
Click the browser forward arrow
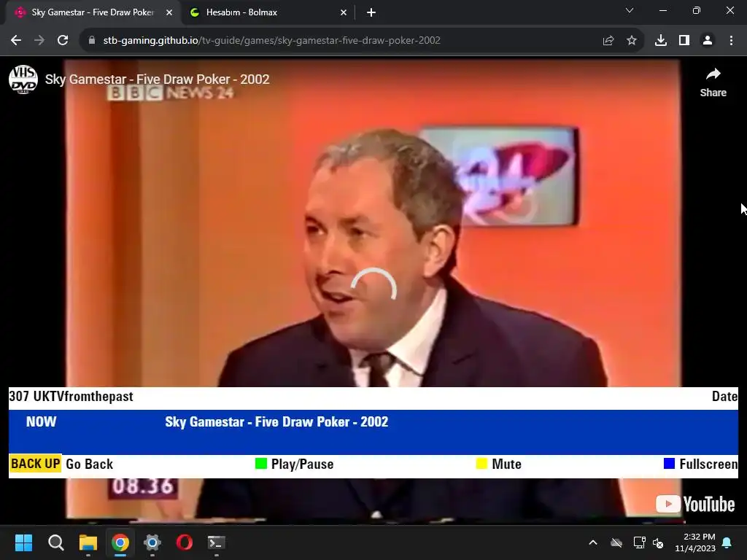pos(39,41)
